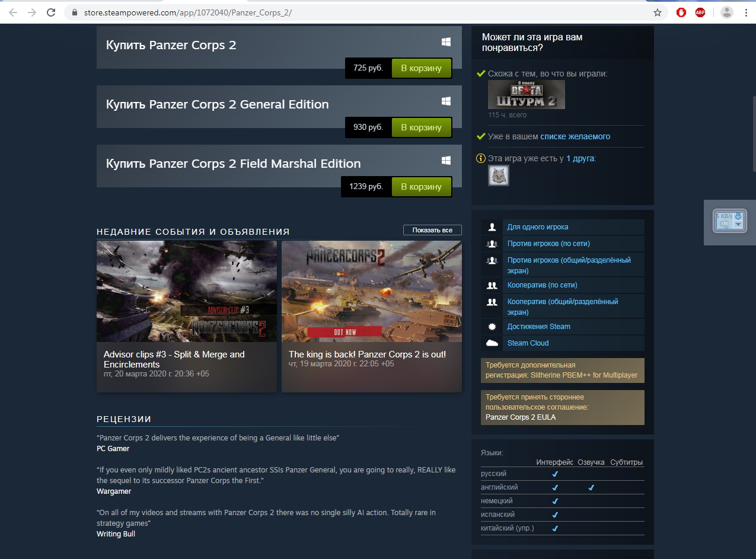The image size is (756, 559).
Task: Click the 'испанский' language row label
Action: [498, 515]
